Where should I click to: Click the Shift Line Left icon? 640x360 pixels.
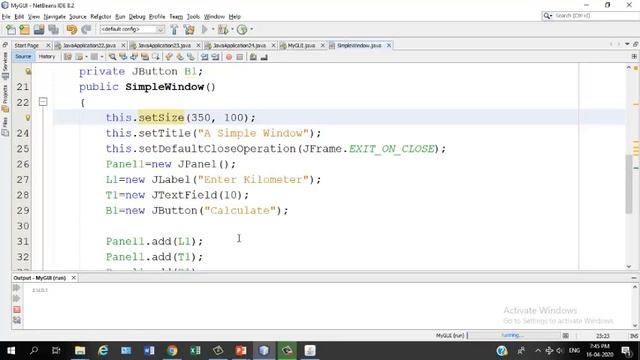point(204,57)
